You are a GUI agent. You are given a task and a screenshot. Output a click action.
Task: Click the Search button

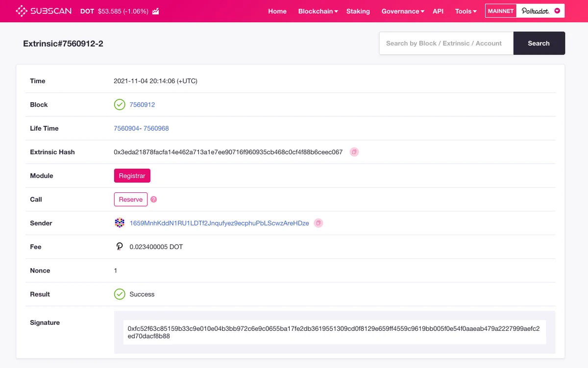tap(539, 43)
